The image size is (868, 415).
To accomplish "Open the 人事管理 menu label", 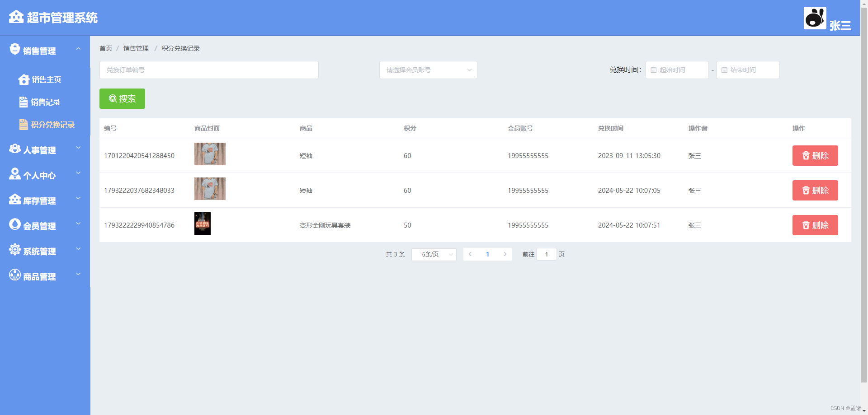I will (x=39, y=150).
